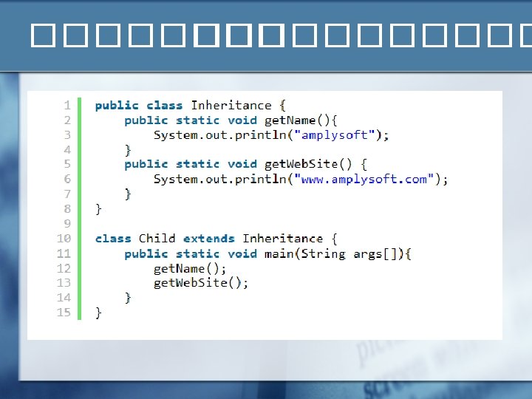
Task: Click "main(String args[]){" on line 11
Action: click(x=338, y=253)
